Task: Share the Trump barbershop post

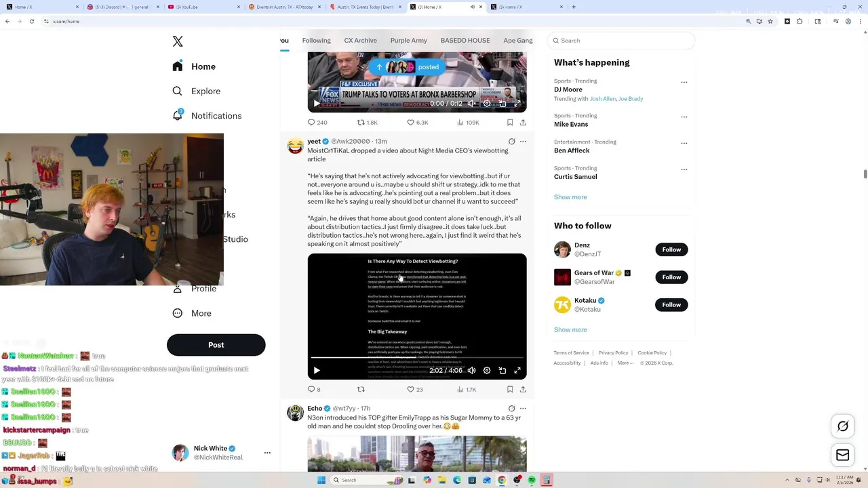Action: point(523,123)
